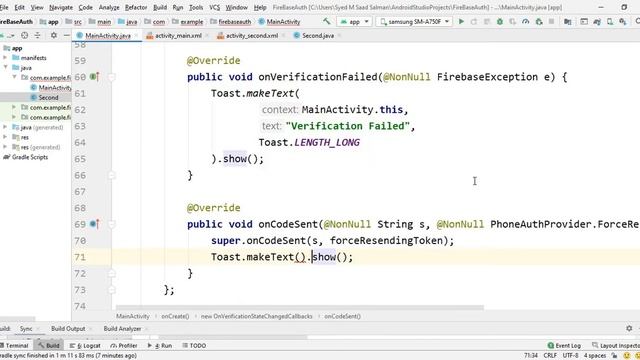The image size is (640, 360).
Task: Click Collapse All icon in Project panel
Action: tap(38, 36)
